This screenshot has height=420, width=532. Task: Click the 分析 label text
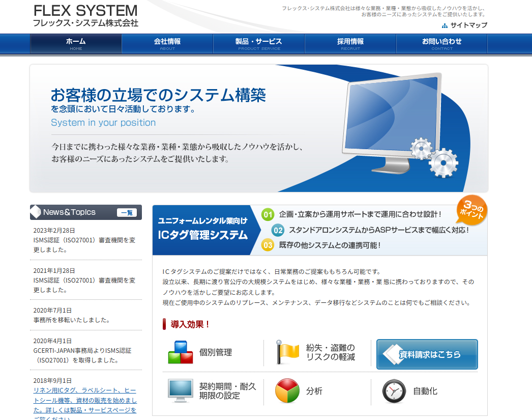[314, 391]
